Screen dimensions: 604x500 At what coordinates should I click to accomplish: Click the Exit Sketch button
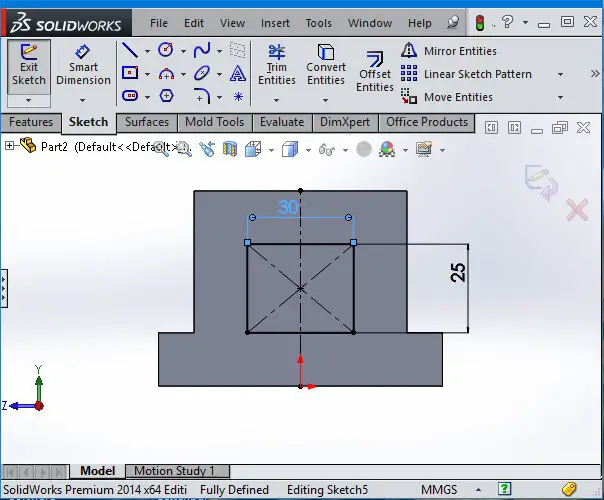tap(29, 66)
